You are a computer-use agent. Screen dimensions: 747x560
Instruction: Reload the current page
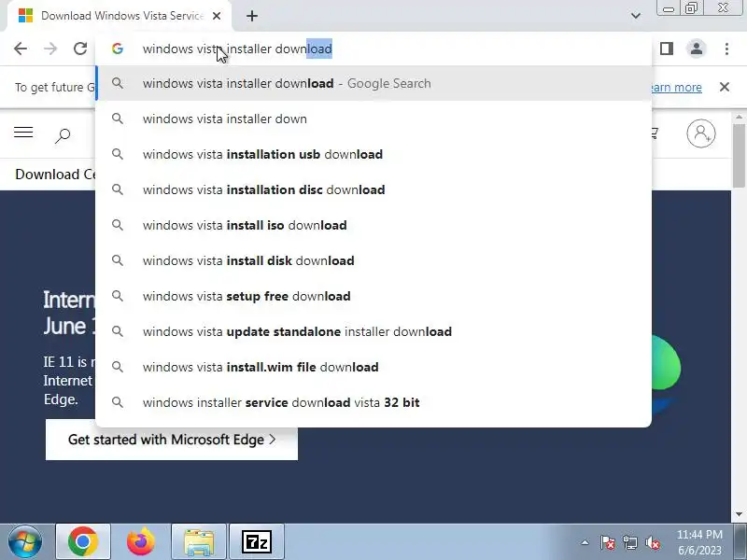80,49
